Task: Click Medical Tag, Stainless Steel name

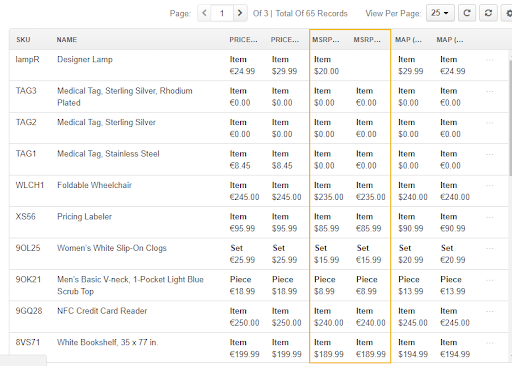Action: [108, 154]
